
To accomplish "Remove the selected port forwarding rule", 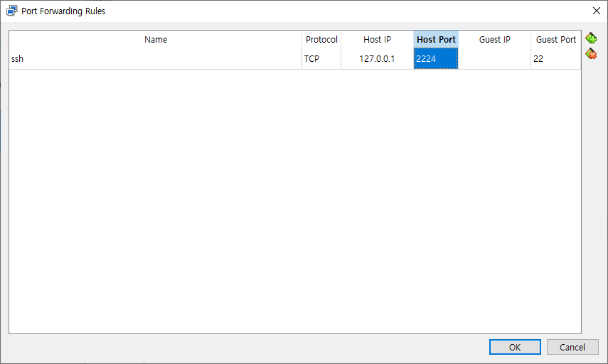I will tap(591, 54).
